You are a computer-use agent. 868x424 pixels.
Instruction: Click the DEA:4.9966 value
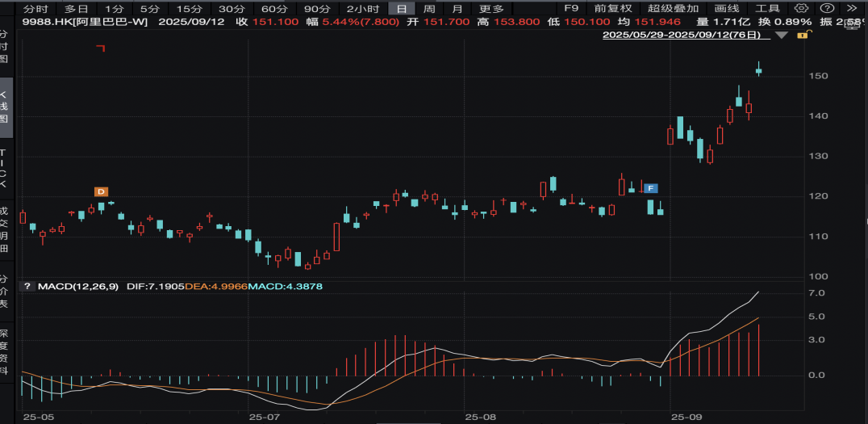216,287
